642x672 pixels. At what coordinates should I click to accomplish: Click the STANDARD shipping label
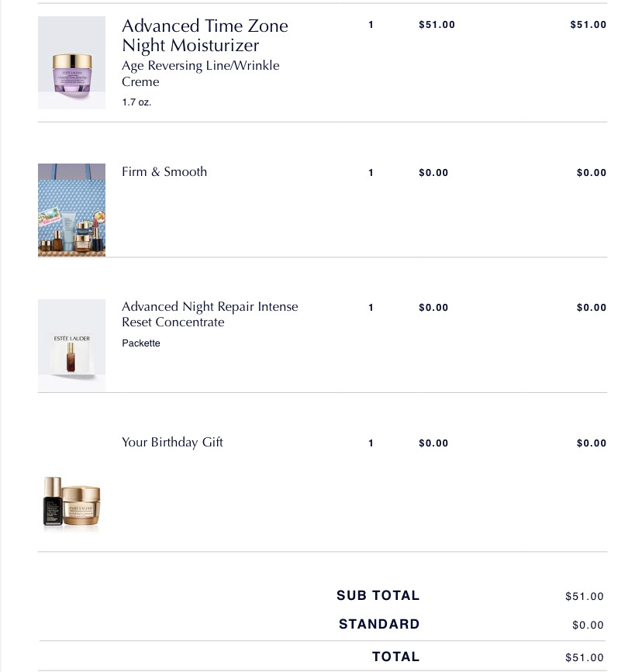point(379,624)
